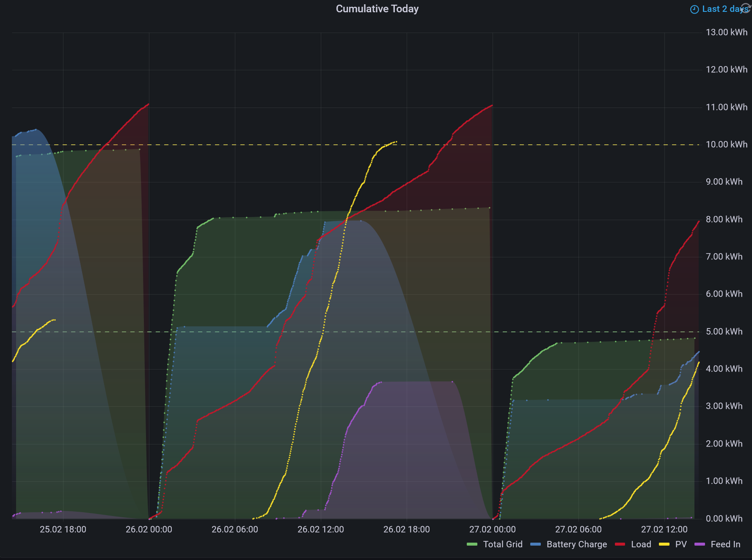Click the 6.00 kWh axis label
Viewport: 752px width, 560px height.
[724, 294]
